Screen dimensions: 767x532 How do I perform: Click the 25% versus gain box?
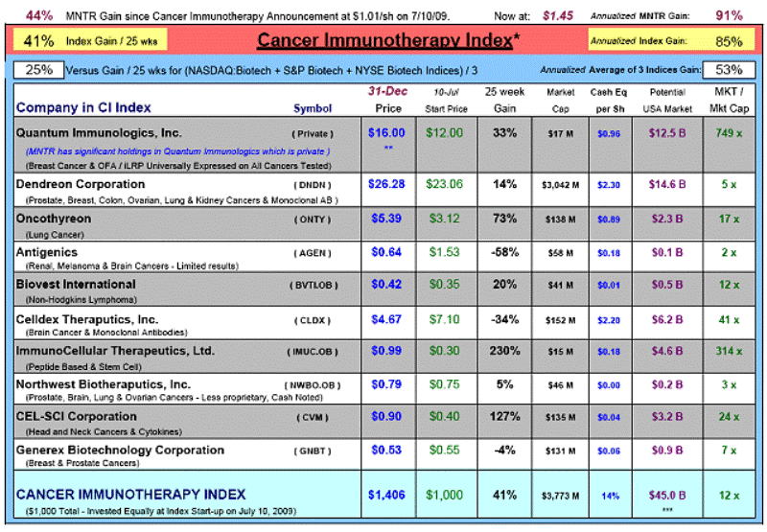click(38, 70)
